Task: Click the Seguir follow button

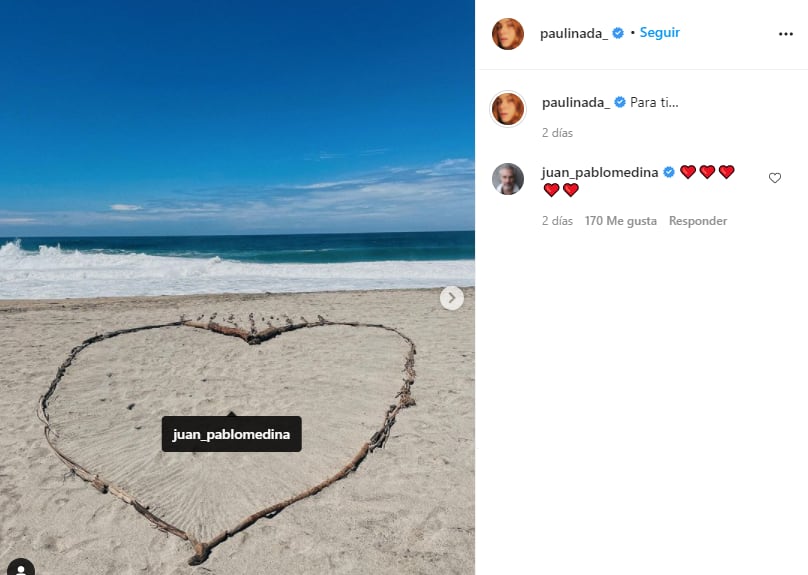Action: click(660, 32)
